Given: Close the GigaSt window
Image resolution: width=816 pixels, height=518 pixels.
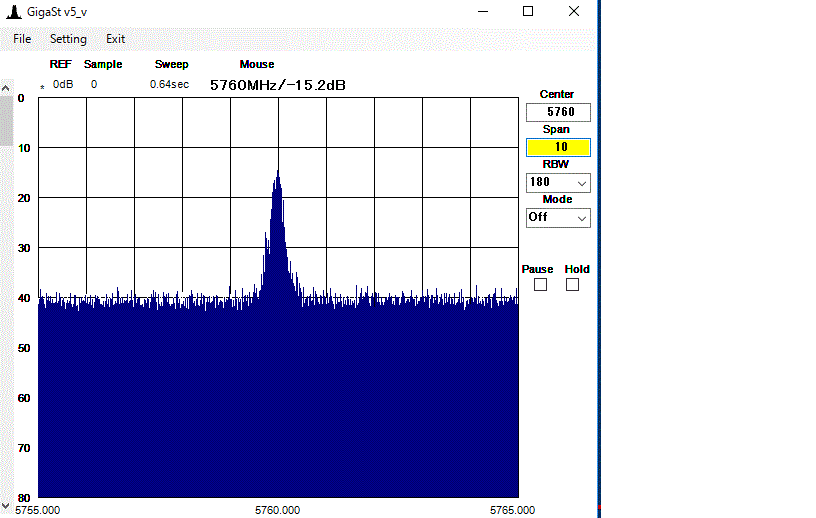Looking at the screenshot, I should 573,12.
